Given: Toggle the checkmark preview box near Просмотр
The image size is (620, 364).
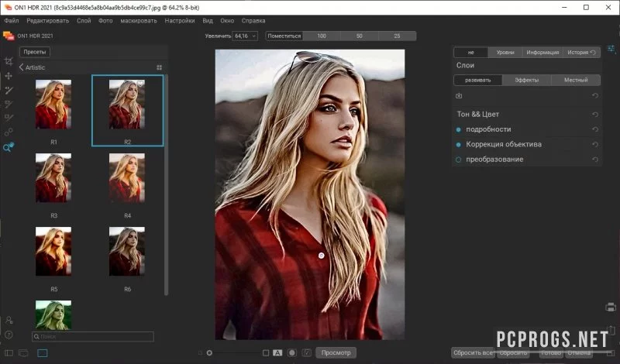Looking at the screenshot, I should tap(306, 353).
